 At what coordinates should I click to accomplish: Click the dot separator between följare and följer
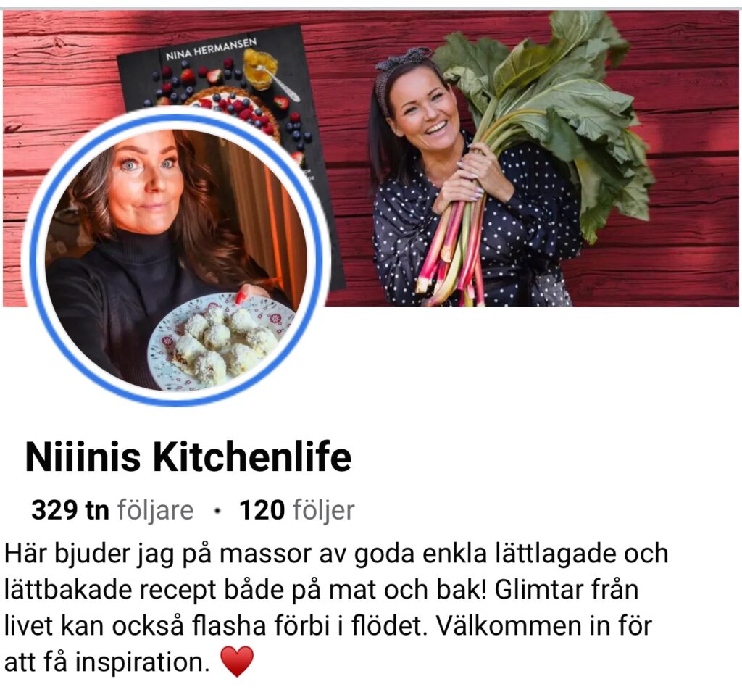point(217,511)
